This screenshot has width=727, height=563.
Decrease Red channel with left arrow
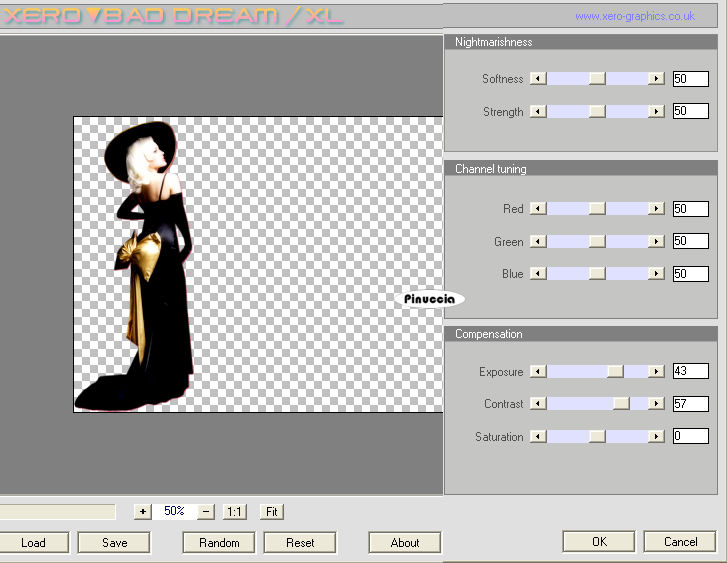coord(538,209)
